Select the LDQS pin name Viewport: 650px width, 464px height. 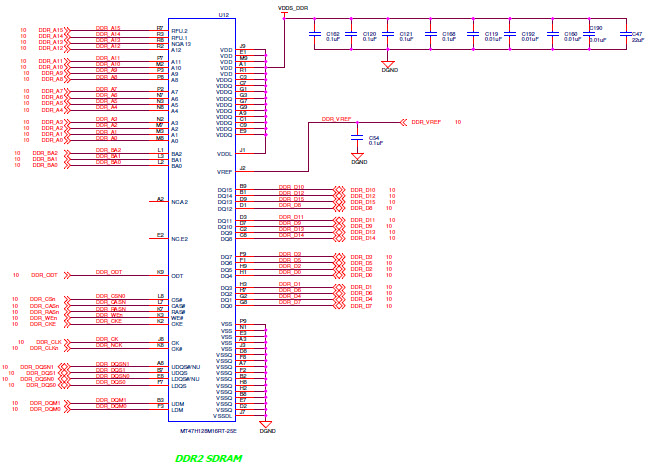(179, 386)
